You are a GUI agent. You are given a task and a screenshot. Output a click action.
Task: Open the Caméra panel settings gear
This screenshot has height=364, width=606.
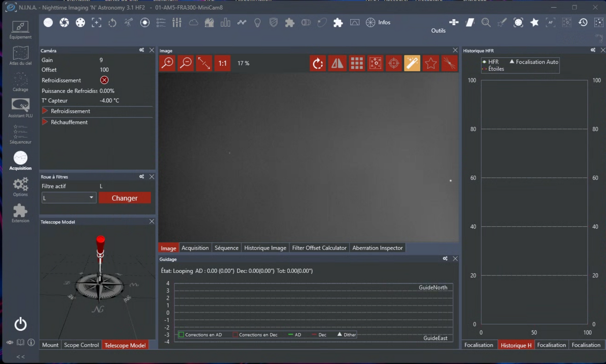[142, 50]
